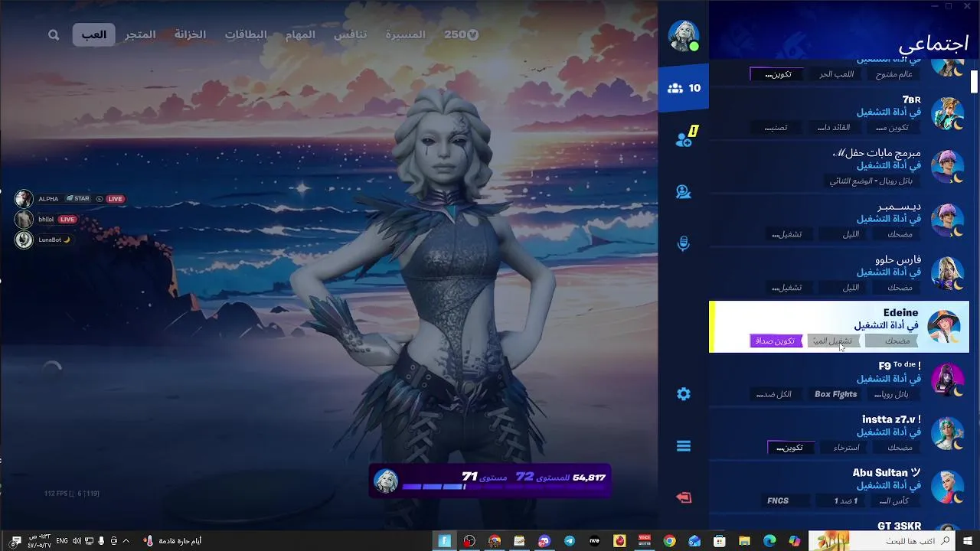Open the party finder icon in the sidebar

[684, 191]
